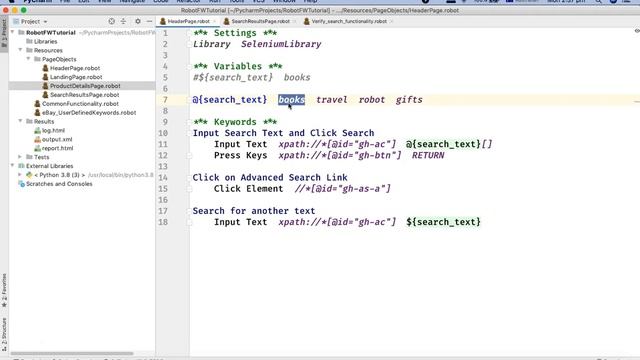Open the Project view dropdown

pyautogui.click(x=31, y=21)
